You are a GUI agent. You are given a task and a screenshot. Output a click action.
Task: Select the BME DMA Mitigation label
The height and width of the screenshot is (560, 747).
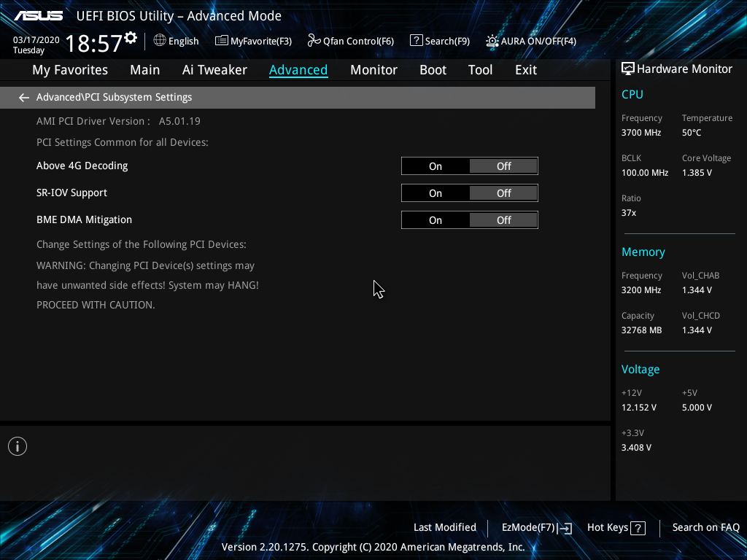pos(84,220)
